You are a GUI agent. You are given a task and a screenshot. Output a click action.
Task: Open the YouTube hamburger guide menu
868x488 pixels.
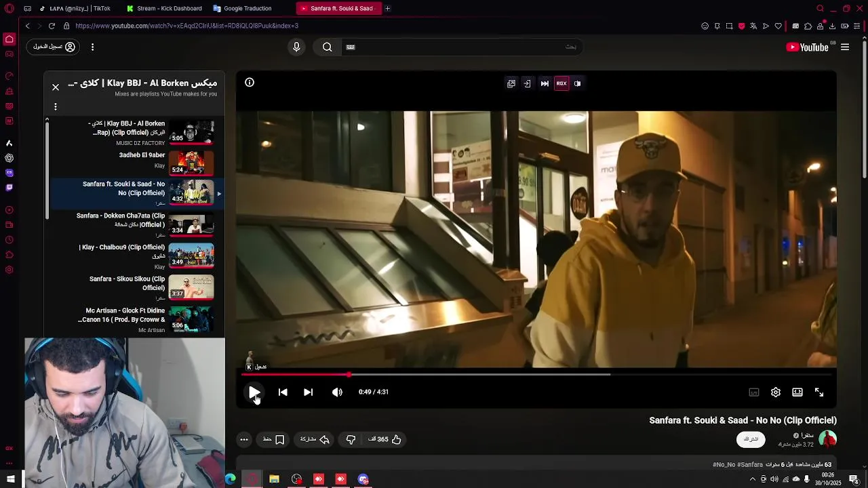pos(845,47)
